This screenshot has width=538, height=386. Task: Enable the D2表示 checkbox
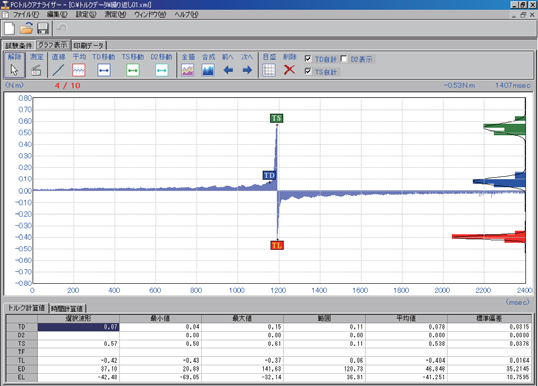(343, 59)
